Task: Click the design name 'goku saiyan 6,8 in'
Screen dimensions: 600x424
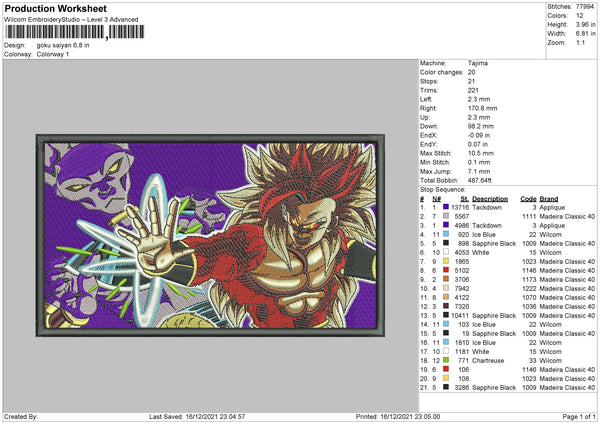Action: pos(63,45)
